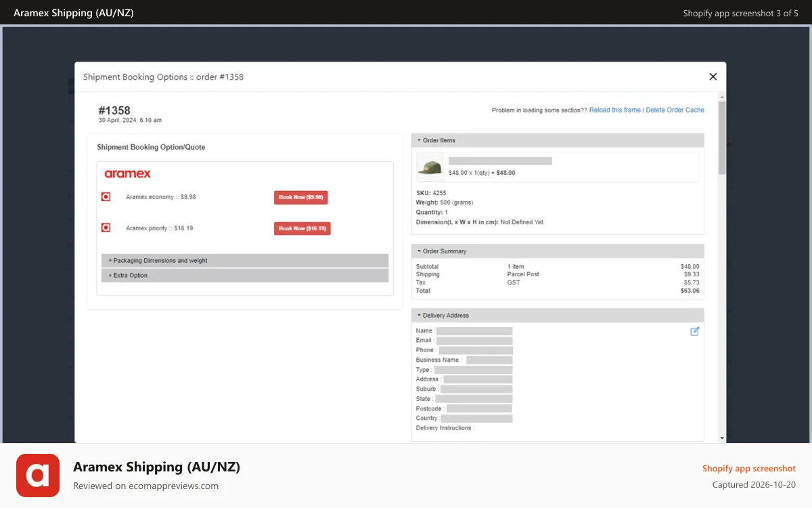Collapse the Order Summary section
This screenshot has height=508, width=812.
pyautogui.click(x=558, y=251)
